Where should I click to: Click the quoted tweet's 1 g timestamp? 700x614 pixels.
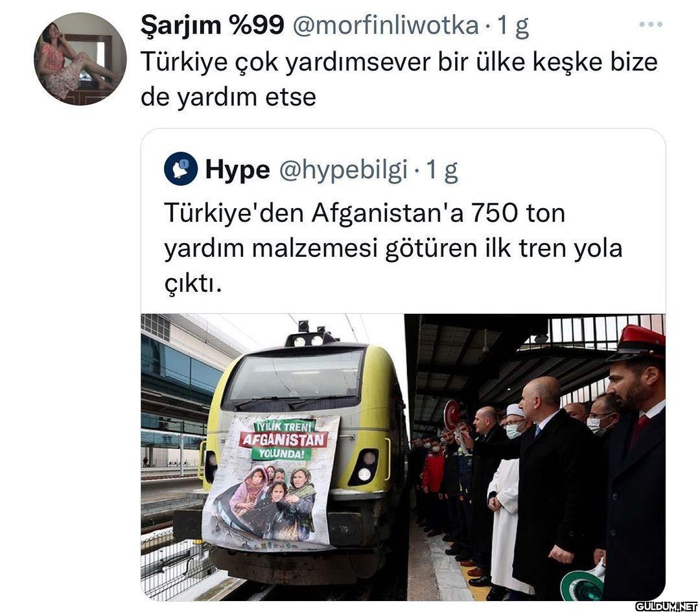coord(442,170)
